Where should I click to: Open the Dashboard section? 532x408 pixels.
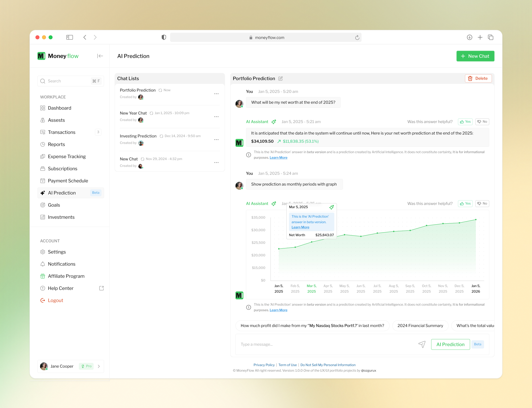[x=59, y=108]
